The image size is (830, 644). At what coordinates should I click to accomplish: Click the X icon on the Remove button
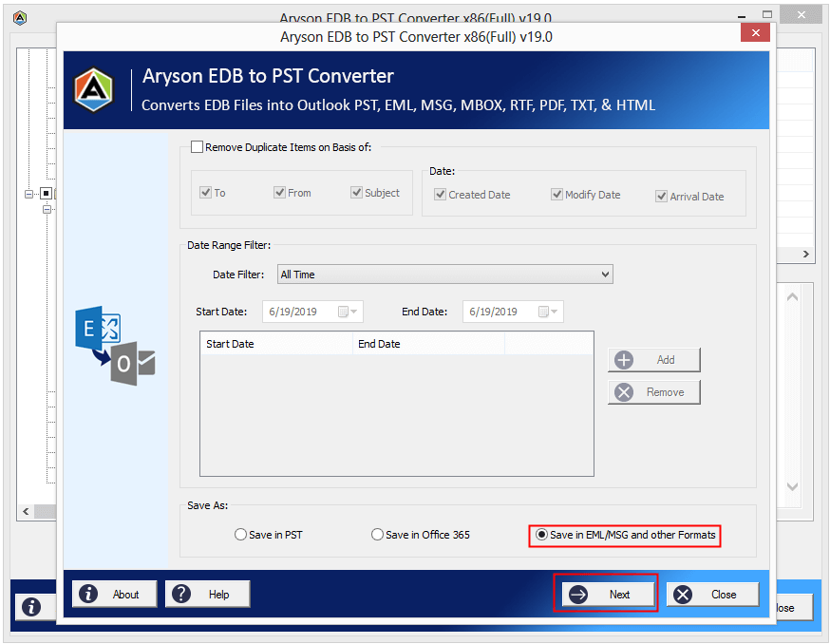click(624, 392)
